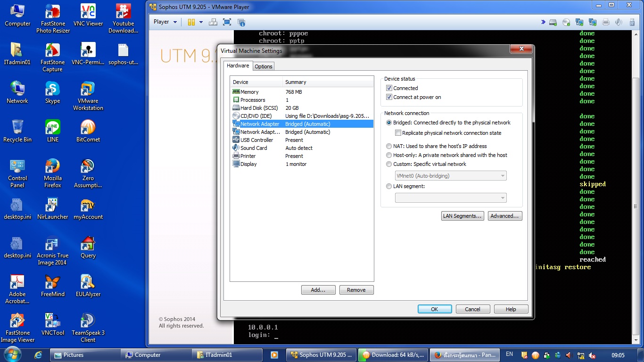Click the CD/DVD device icon in VMware toolbar
644x362 pixels.
(x=566, y=22)
